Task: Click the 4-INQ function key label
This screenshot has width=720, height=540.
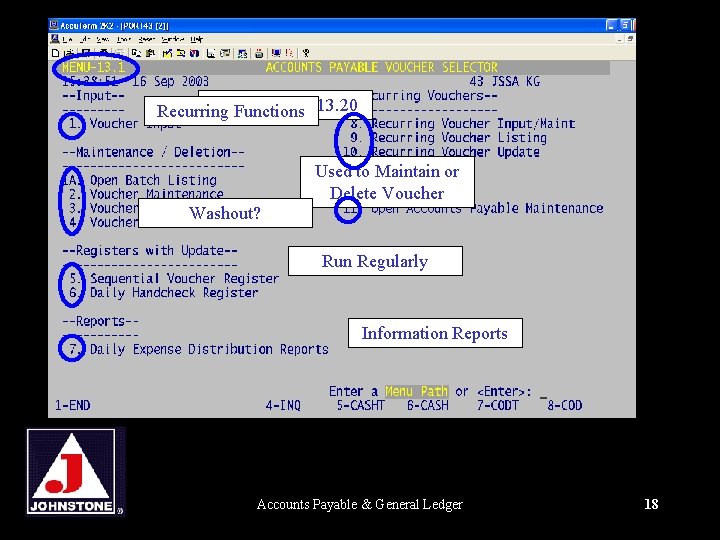Action: [283, 405]
